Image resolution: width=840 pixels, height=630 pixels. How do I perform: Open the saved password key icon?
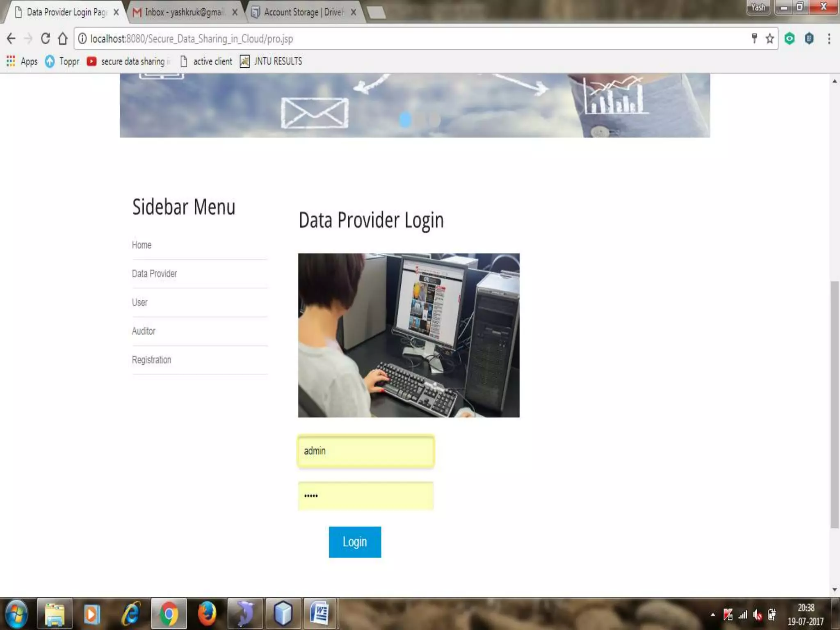click(x=754, y=39)
